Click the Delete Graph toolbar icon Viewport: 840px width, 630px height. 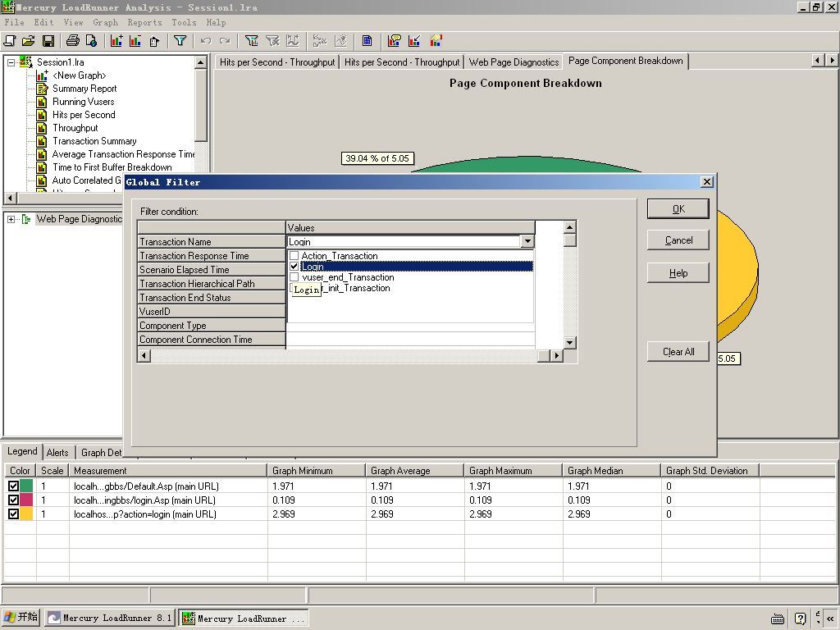(135, 41)
